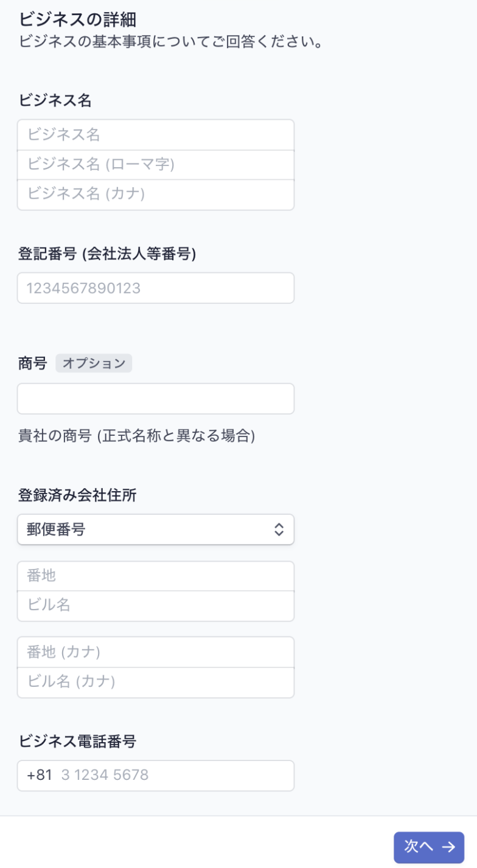Image resolution: width=477 pixels, height=868 pixels.
Task: Click the 登記番号 (会社法人等番号) label
Action: [x=107, y=254]
